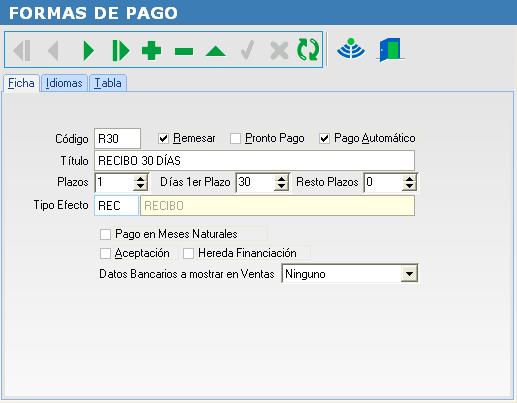Viewport: 517px width, 403px height.
Task: Click the green up triangle edit icon
Action: tap(216, 51)
